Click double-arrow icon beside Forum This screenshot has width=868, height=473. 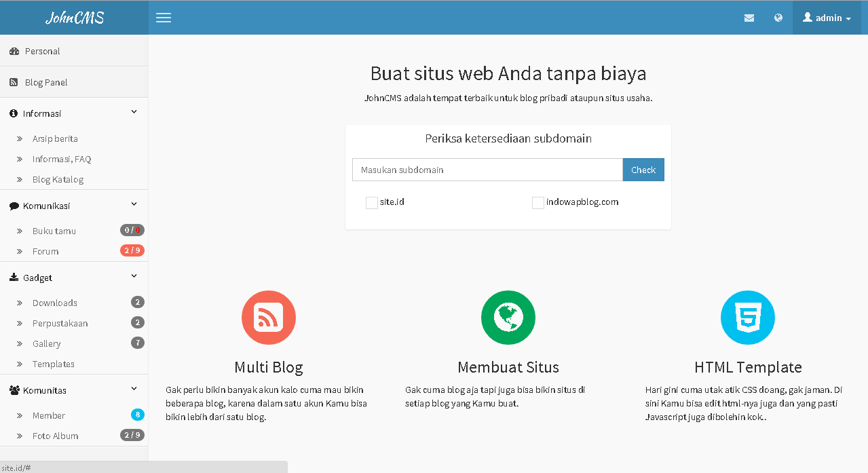pos(20,251)
